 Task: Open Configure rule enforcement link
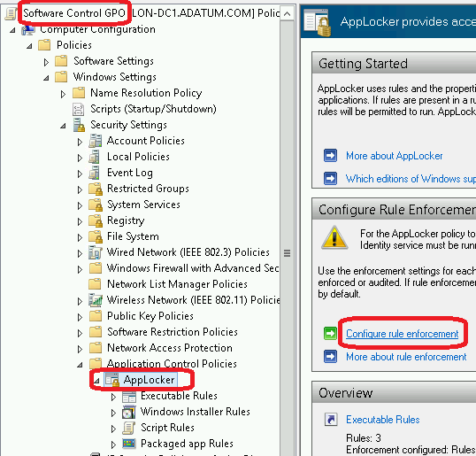click(402, 334)
